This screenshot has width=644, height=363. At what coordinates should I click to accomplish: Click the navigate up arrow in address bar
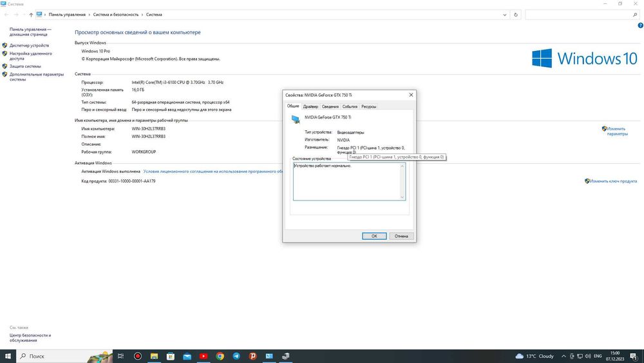[x=31, y=15]
